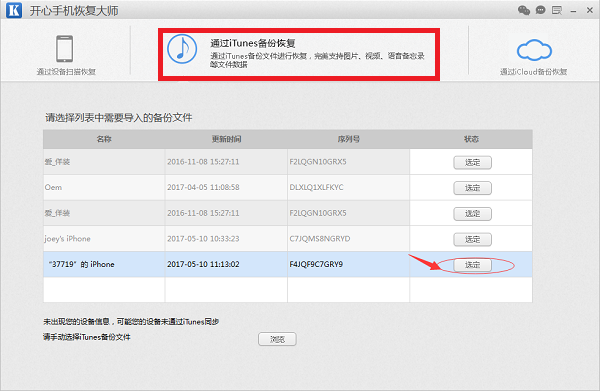Click the date 2017-04-05 11:08:58
The height and width of the screenshot is (391, 600).
pos(203,187)
